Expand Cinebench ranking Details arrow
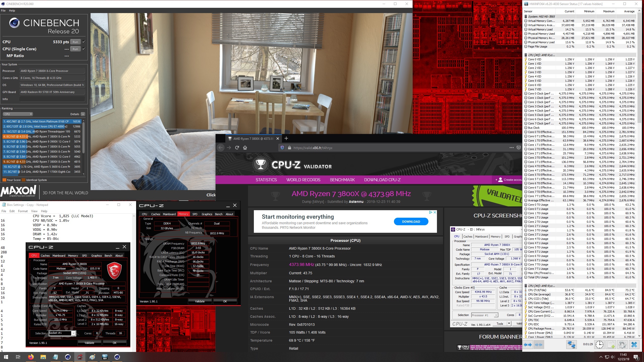Screen dimensions: 644x362 pyautogui.click(x=83, y=114)
